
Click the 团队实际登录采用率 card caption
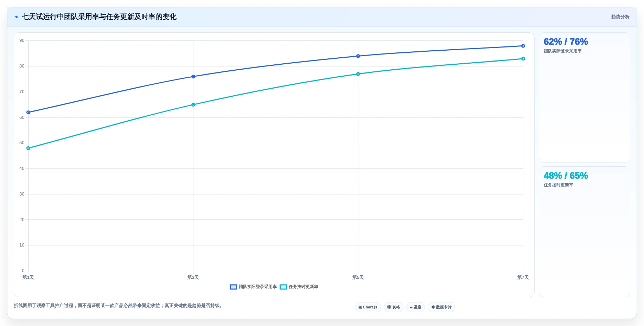coord(562,51)
